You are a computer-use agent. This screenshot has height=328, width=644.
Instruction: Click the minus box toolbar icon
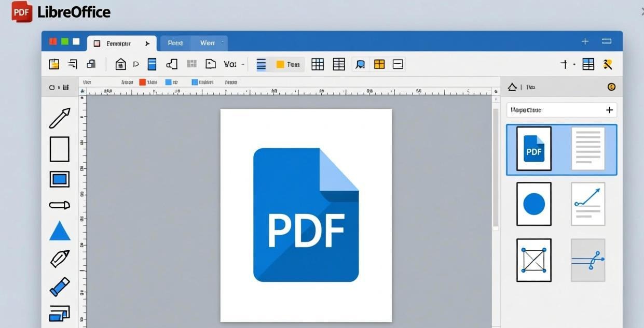pyautogui.click(x=398, y=64)
